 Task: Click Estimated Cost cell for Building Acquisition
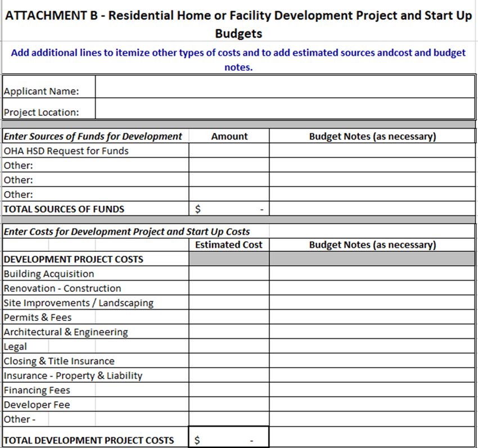click(229, 273)
